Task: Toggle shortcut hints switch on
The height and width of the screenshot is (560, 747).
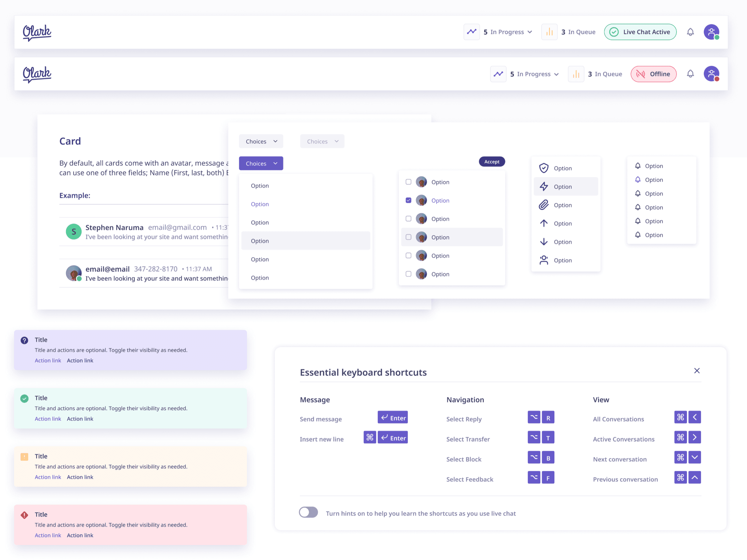Action: (308, 512)
